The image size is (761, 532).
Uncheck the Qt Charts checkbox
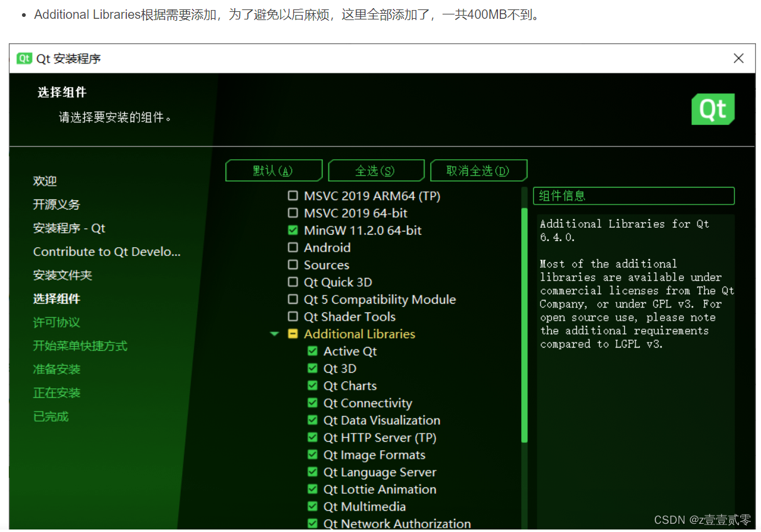tap(312, 386)
